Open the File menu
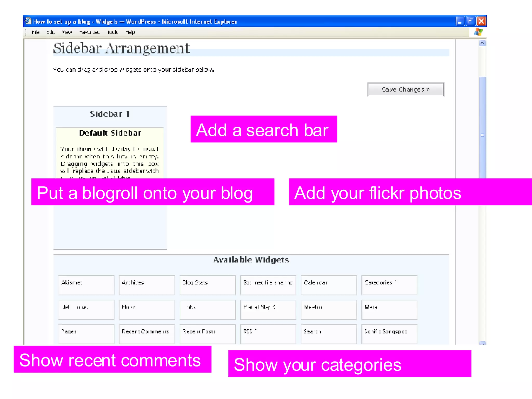Viewport: 532px width, 399px height. pos(36,32)
